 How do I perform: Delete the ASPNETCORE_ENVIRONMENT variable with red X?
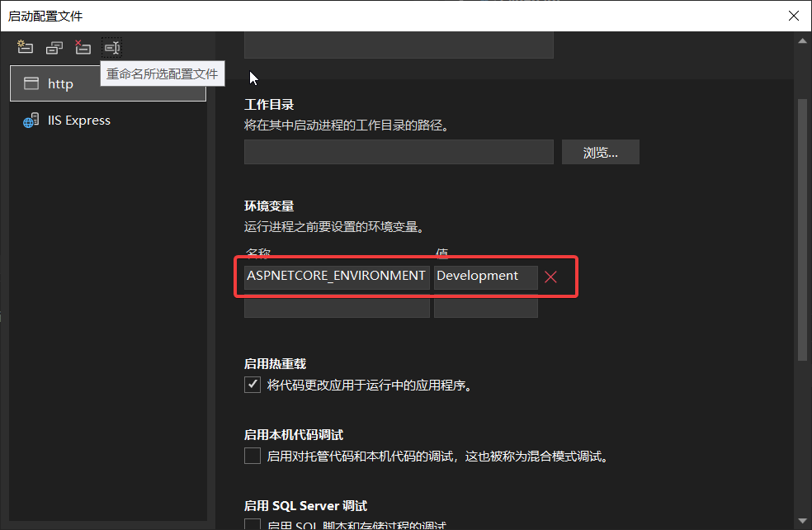point(551,277)
